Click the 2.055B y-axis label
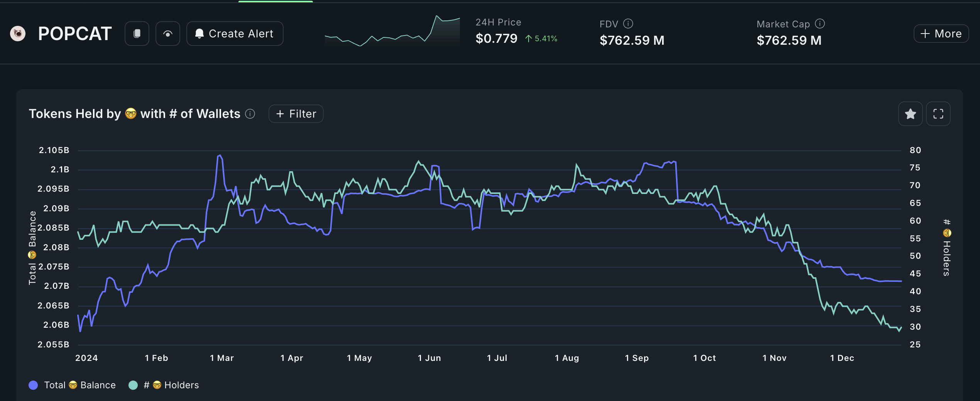The height and width of the screenshot is (401, 980). [53, 344]
